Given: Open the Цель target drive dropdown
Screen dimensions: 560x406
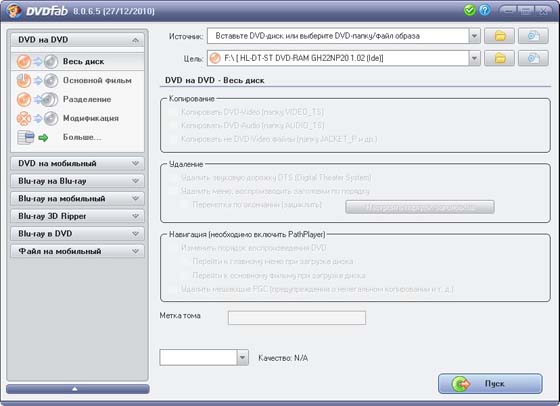Looking at the screenshot, I should pos(474,59).
